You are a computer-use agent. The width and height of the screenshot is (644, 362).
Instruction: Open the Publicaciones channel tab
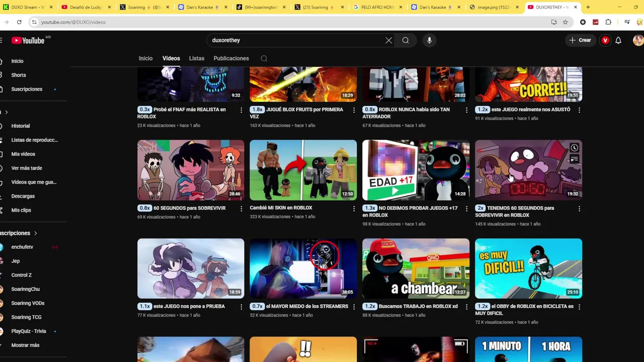click(231, 58)
